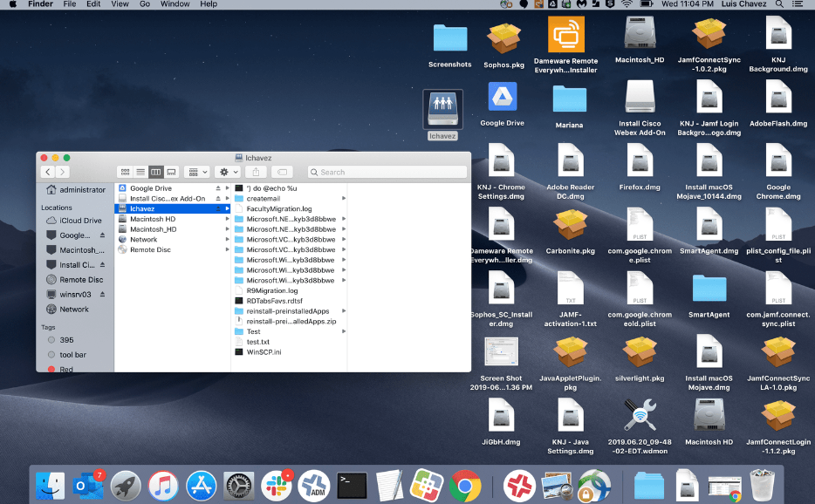Expand Test folder arrow
The width and height of the screenshot is (815, 504).
[x=344, y=331]
